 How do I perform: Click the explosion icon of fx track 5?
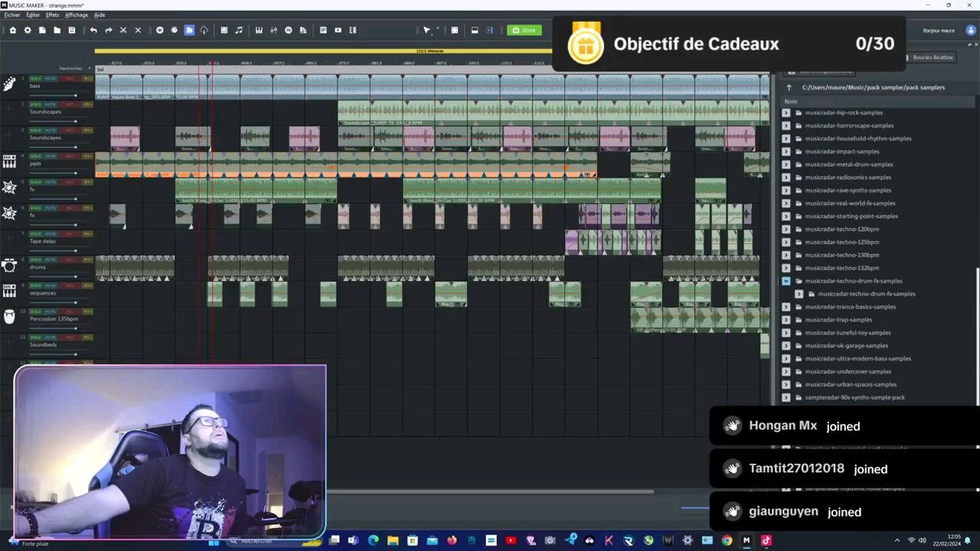[9, 187]
